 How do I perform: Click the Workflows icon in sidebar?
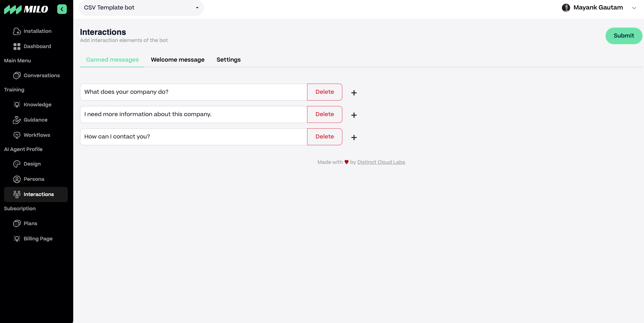(17, 135)
